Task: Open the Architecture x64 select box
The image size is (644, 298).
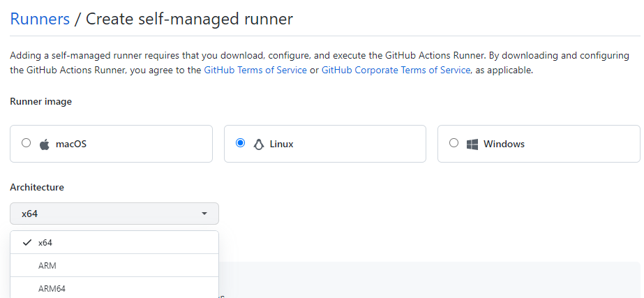Action: click(x=114, y=214)
